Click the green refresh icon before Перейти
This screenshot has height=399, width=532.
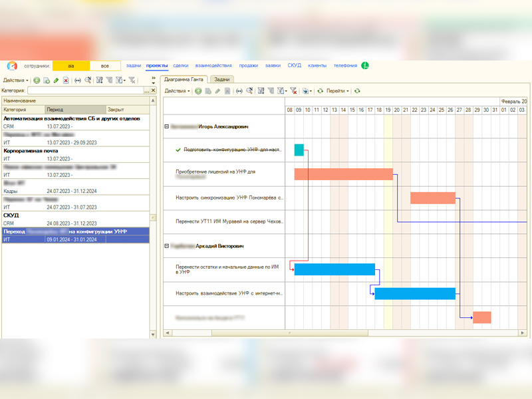[320, 90]
